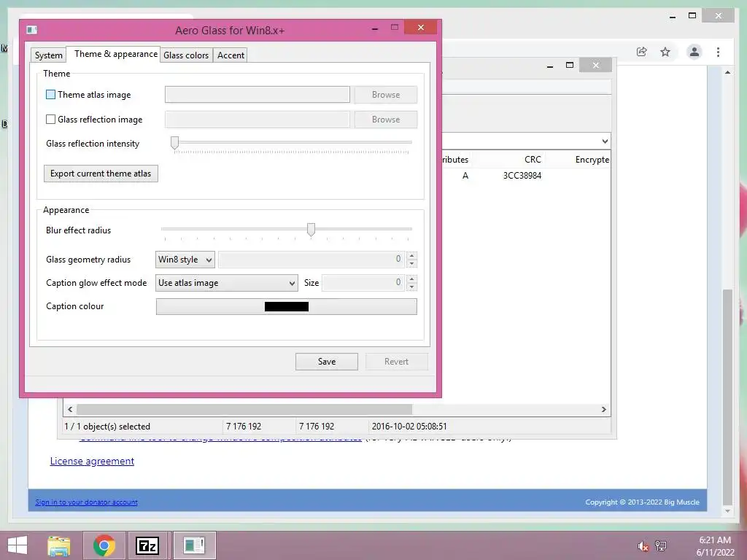Click the Chrome share page icon
Screen dimensions: 747x560
(x=642, y=52)
